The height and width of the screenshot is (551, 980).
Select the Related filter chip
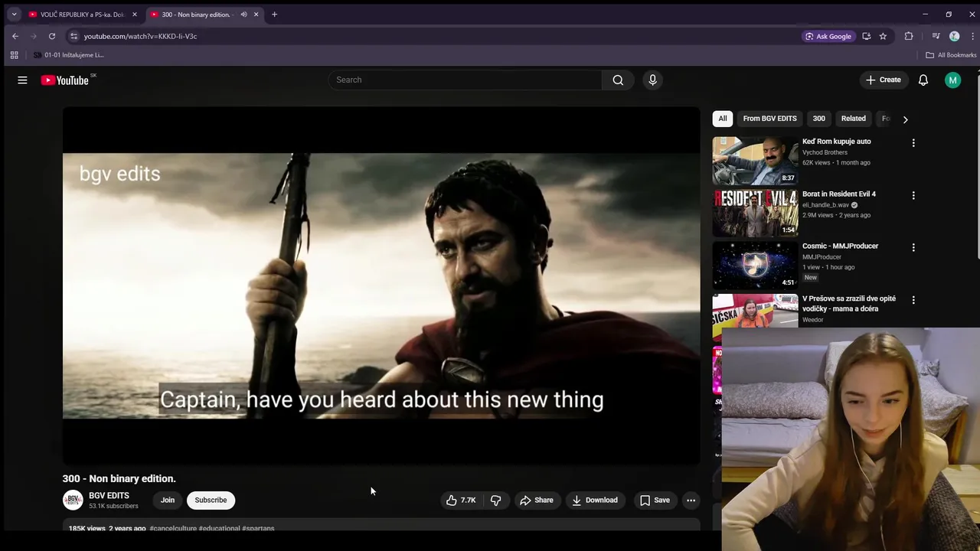point(853,119)
